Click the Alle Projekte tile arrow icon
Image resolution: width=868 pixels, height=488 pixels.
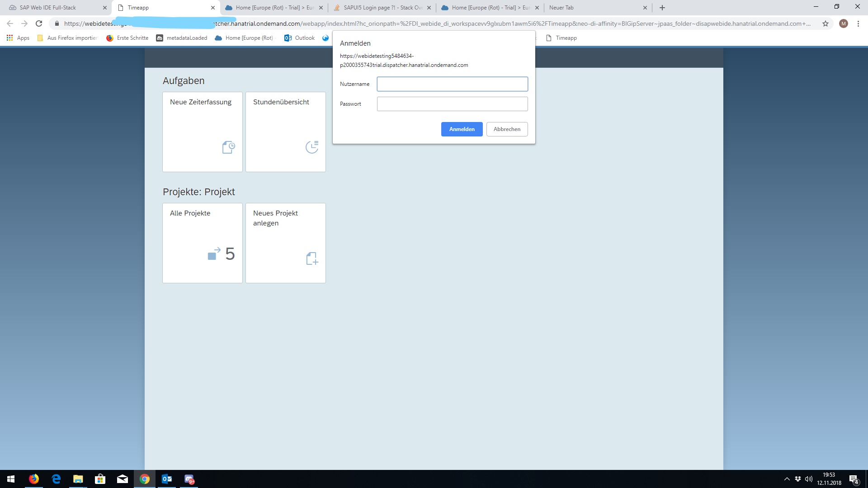(x=214, y=254)
